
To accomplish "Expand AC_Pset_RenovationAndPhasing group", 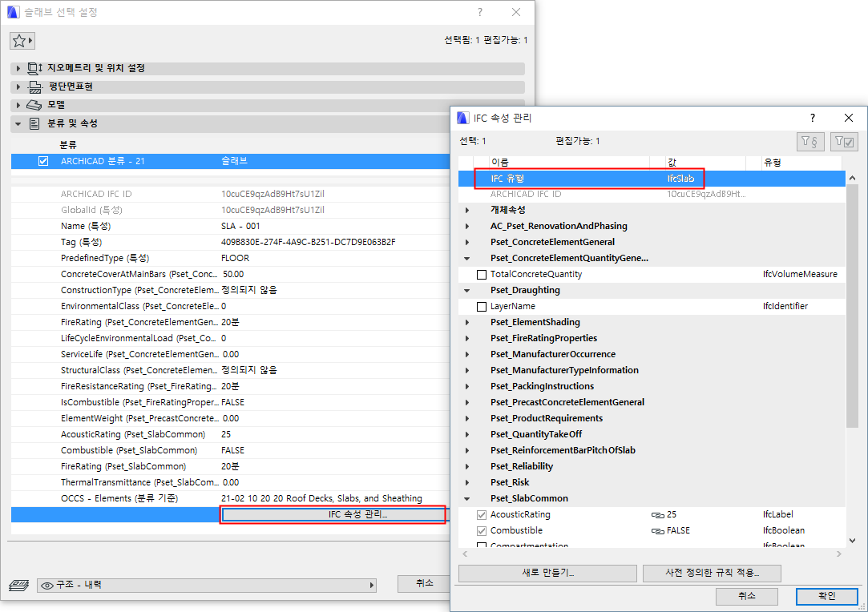I will coord(467,227).
